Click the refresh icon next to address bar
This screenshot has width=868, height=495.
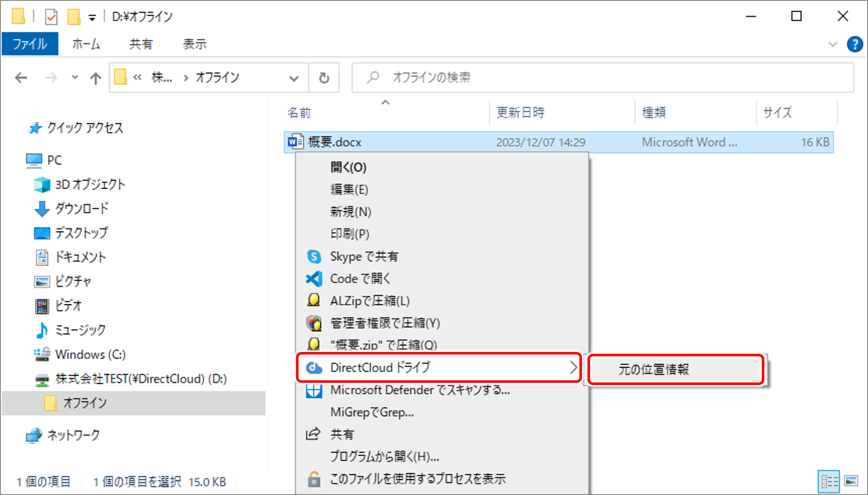(323, 78)
